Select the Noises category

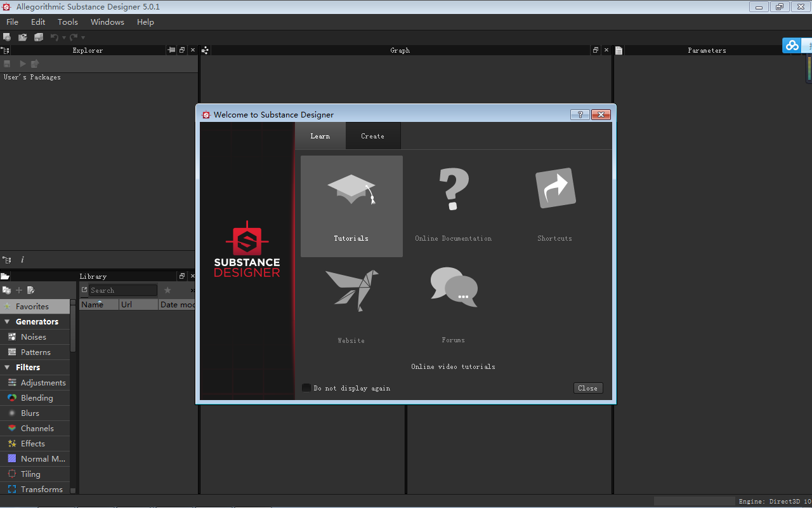[34, 337]
